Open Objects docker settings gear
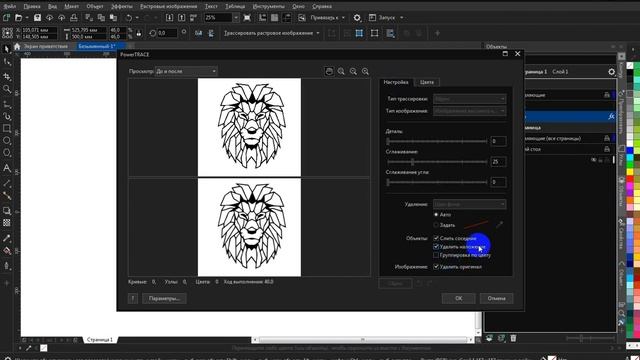The height and width of the screenshot is (360, 640). [x=611, y=72]
